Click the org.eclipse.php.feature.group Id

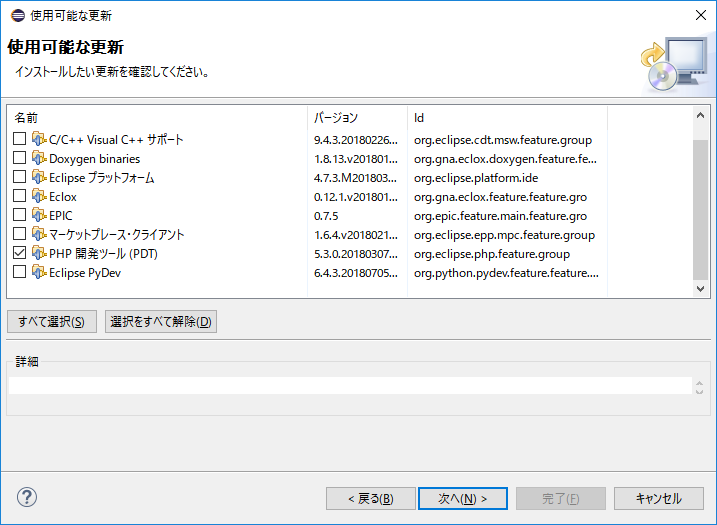click(492, 254)
